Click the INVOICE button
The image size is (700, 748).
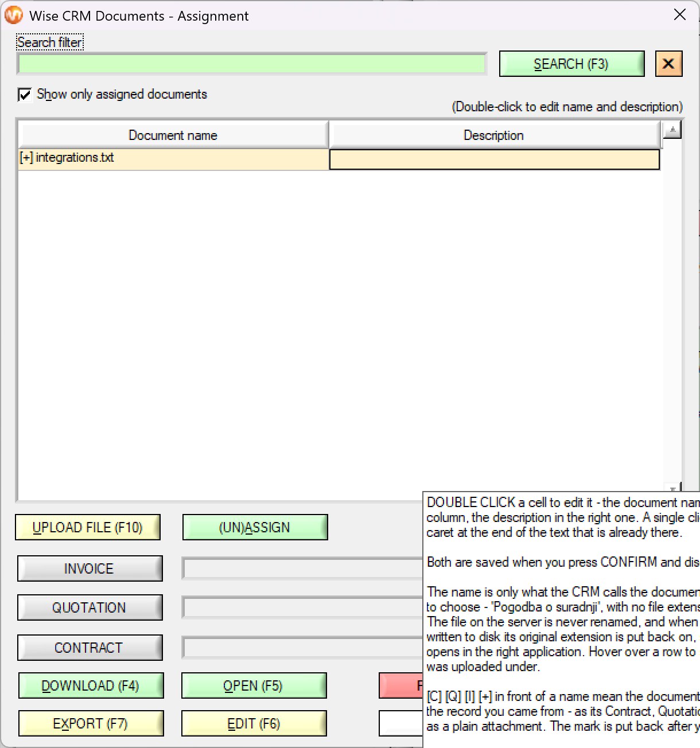pyautogui.click(x=90, y=568)
